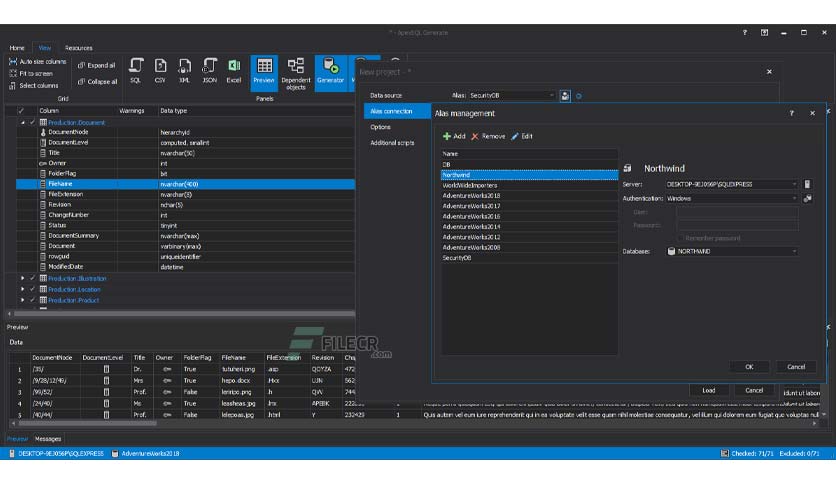Collapse the Production.Document tree node

click(23, 123)
